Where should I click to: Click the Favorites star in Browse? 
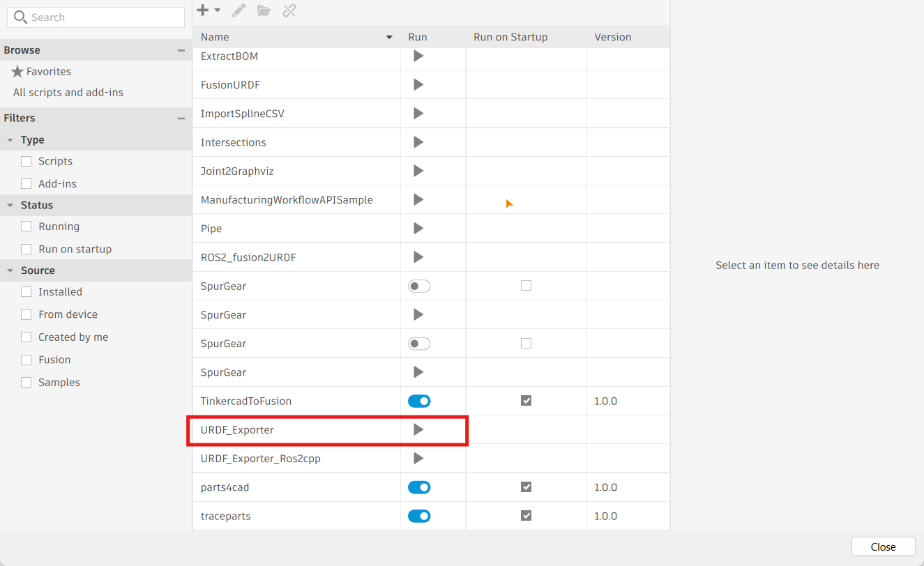[x=18, y=72]
